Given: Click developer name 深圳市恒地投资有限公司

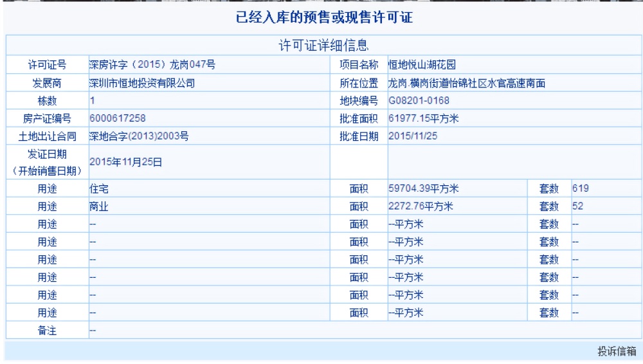Looking at the screenshot, I should 141,83.
